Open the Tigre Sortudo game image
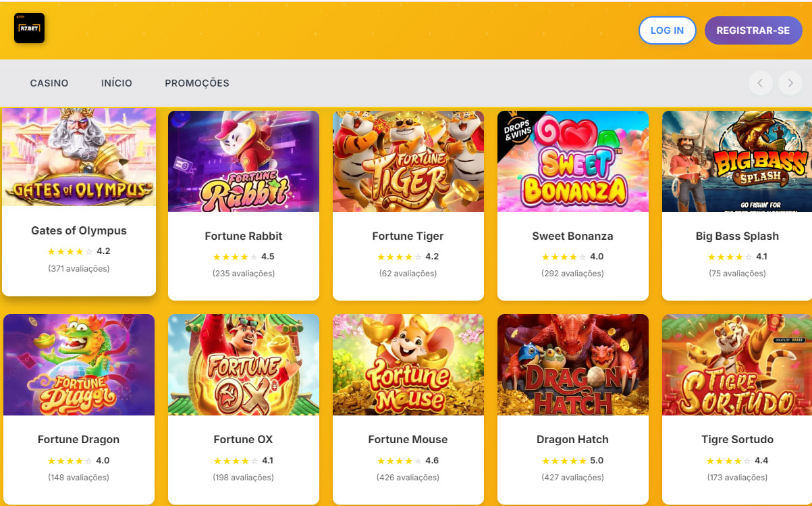Viewport: 812px width, 506px height. [x=737, y=365]
